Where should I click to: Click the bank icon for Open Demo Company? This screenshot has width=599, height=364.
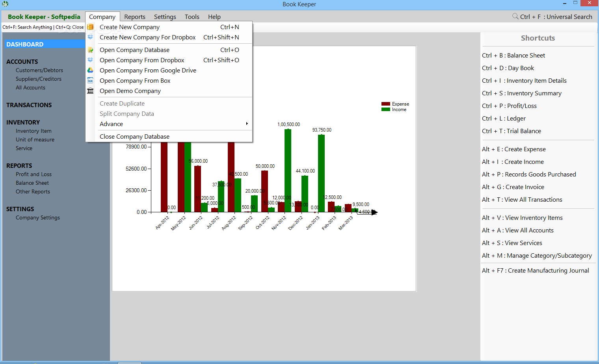click(90, 91)
